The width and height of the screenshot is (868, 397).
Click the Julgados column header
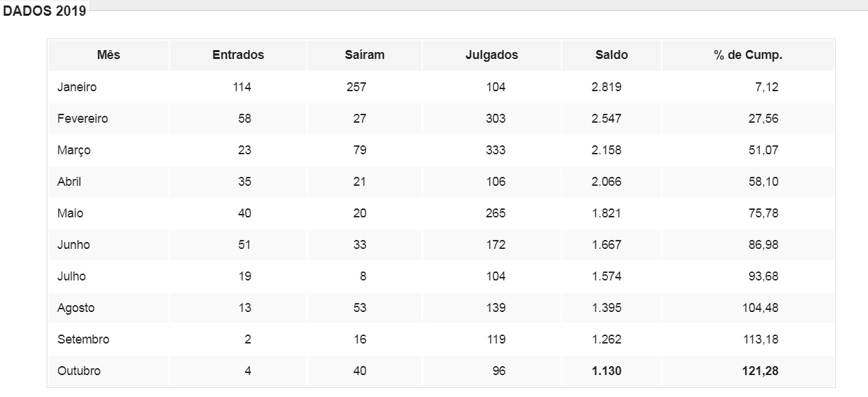click(492, 56)
